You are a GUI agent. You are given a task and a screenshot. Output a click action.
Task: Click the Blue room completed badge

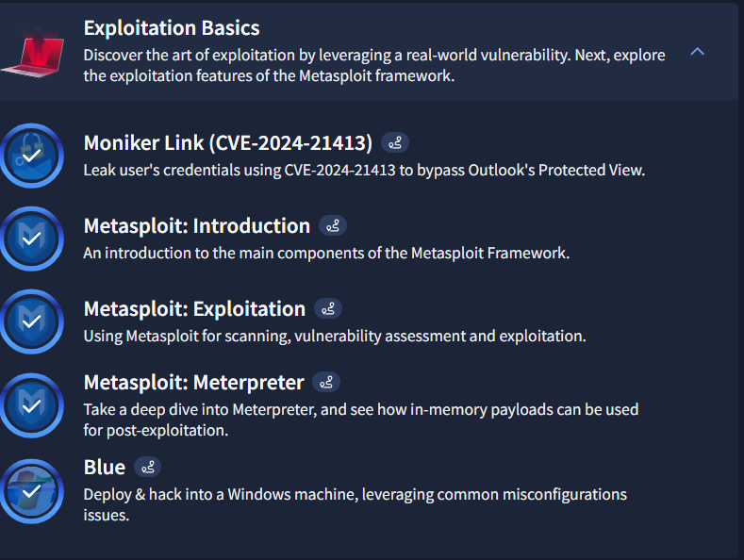click(x=31, y=489)
